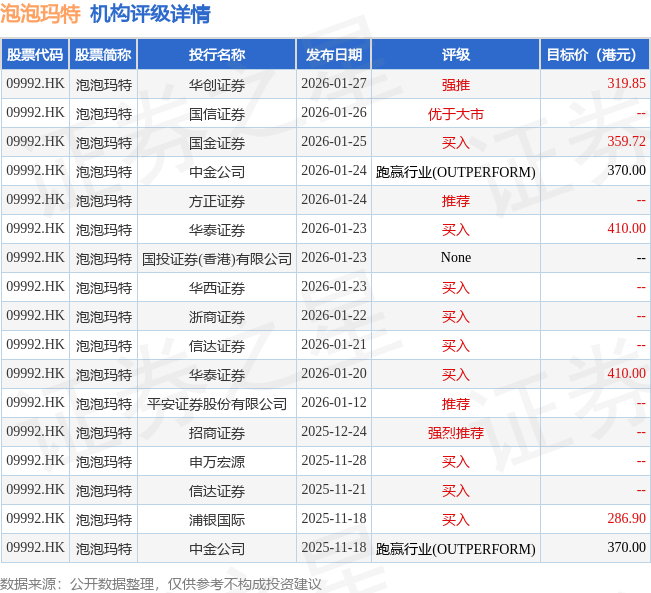Click the 发布日期 column header

[x=334, y=54]
